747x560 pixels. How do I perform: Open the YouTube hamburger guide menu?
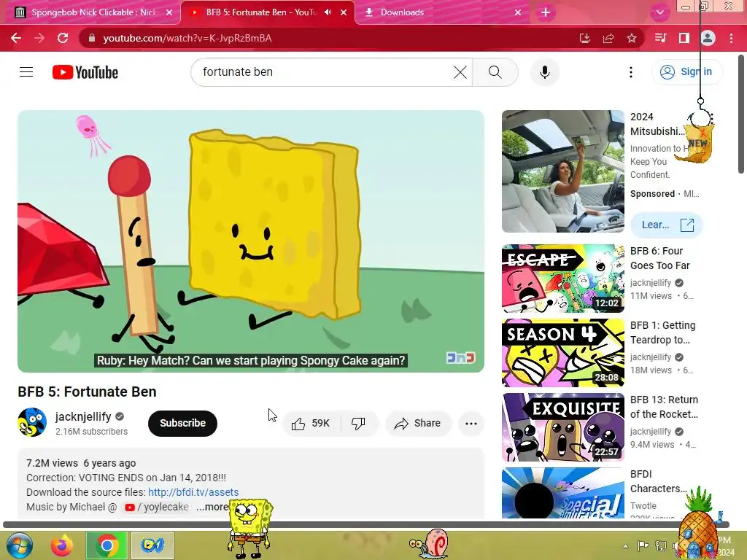pos(26,72)
